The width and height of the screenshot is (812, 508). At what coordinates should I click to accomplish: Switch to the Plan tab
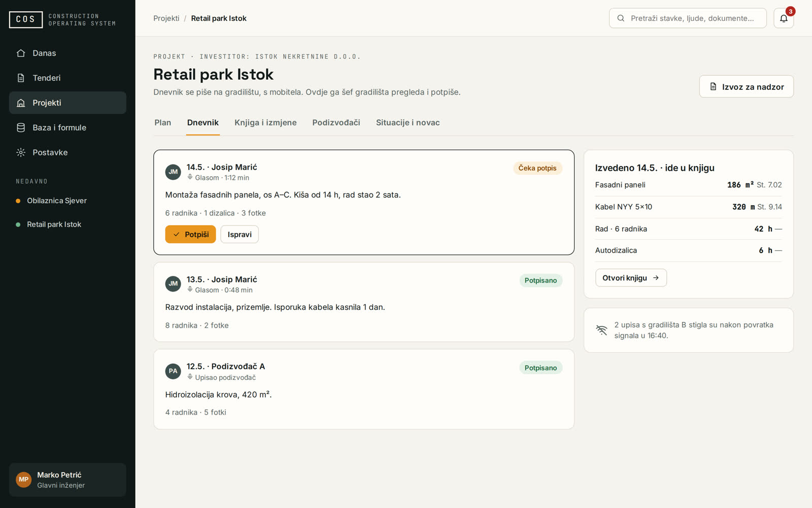163,122
